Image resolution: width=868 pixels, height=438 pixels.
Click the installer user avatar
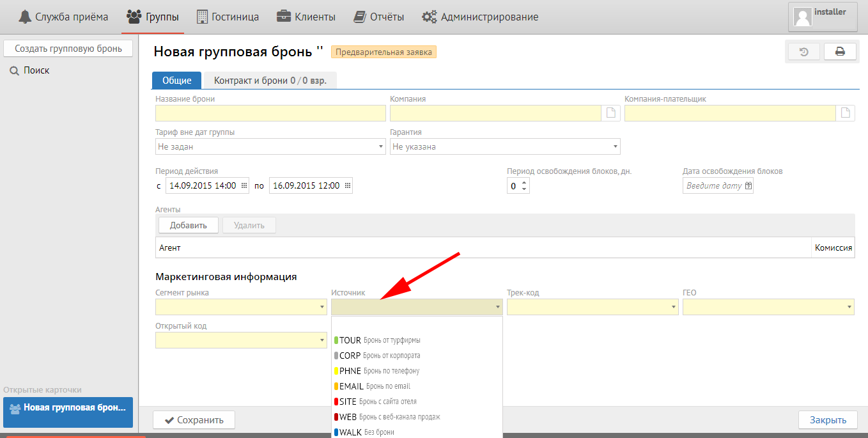802,17
